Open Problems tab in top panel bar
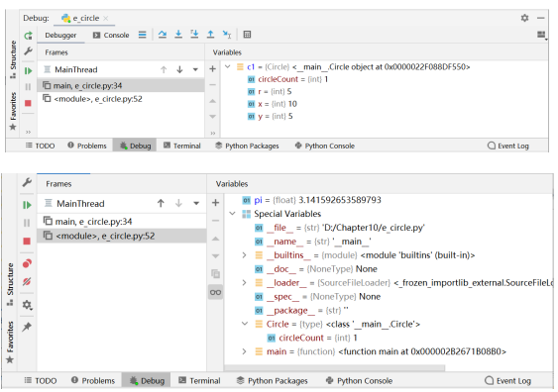The width and height of the screenshot is (558, 392). pyautogui.click(x=87, y=146)
